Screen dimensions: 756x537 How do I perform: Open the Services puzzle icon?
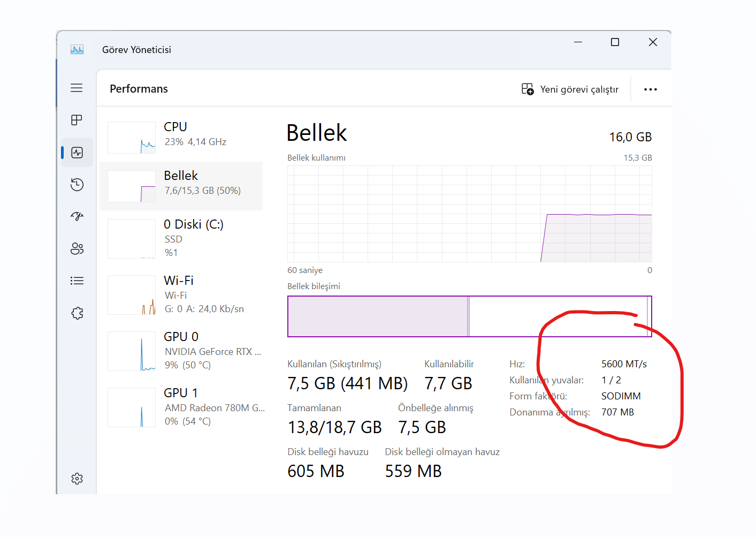click(77, 313)
